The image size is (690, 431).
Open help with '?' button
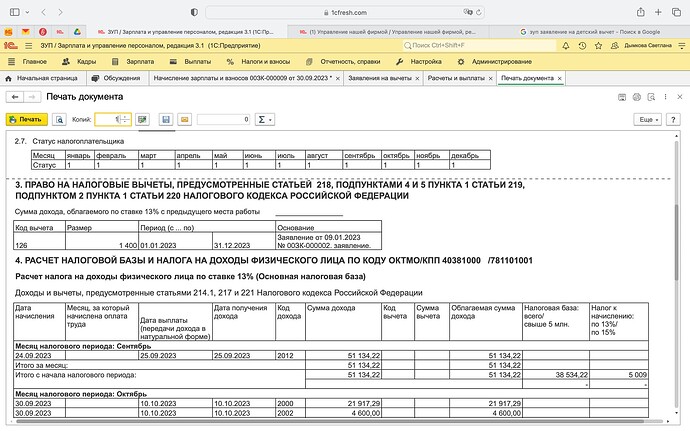point(673,119)
